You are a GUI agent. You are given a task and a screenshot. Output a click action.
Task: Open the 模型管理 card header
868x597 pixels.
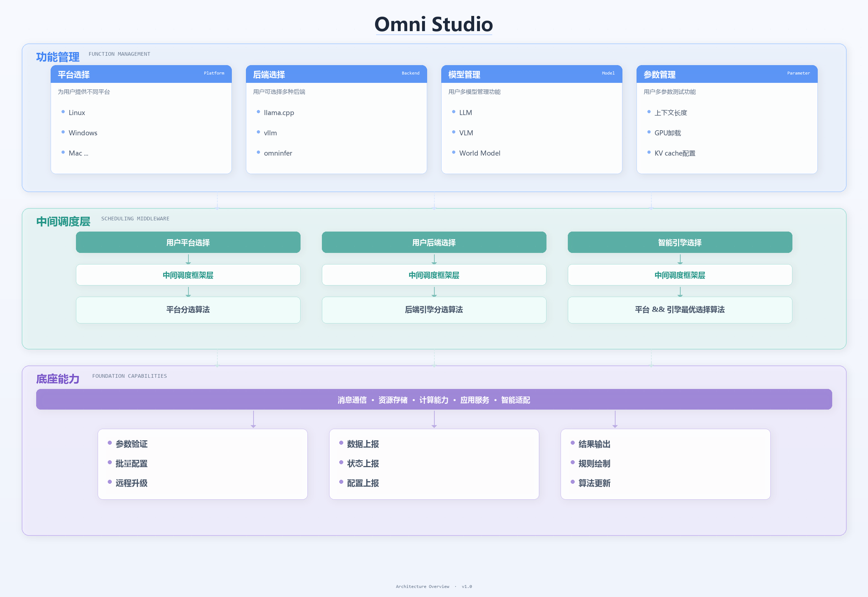coord(531,74)
